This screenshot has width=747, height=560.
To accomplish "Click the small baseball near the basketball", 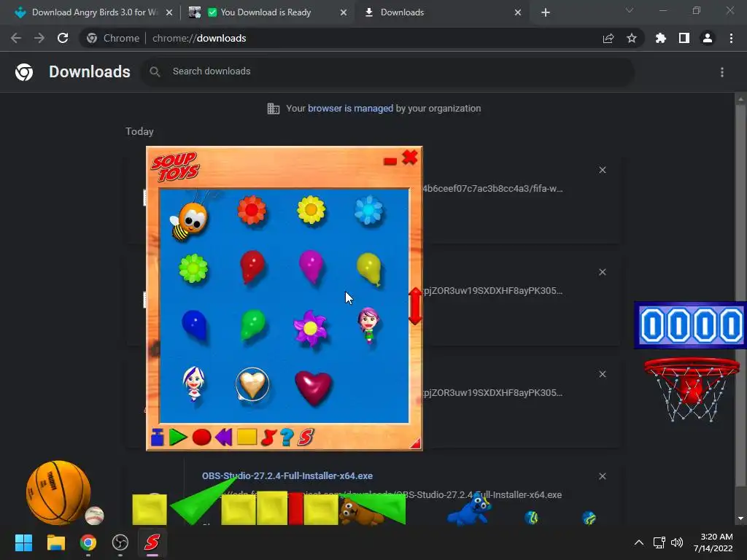I will (x=94, y=516).
